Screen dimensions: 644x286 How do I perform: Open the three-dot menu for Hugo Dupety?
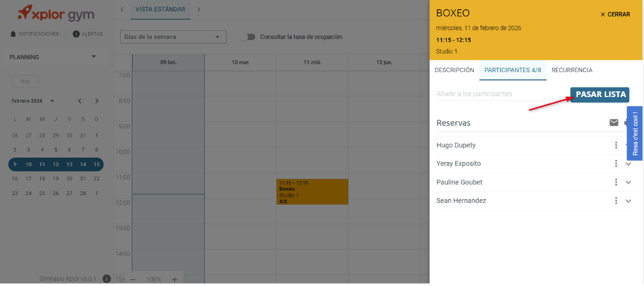[x=616, y=145]
